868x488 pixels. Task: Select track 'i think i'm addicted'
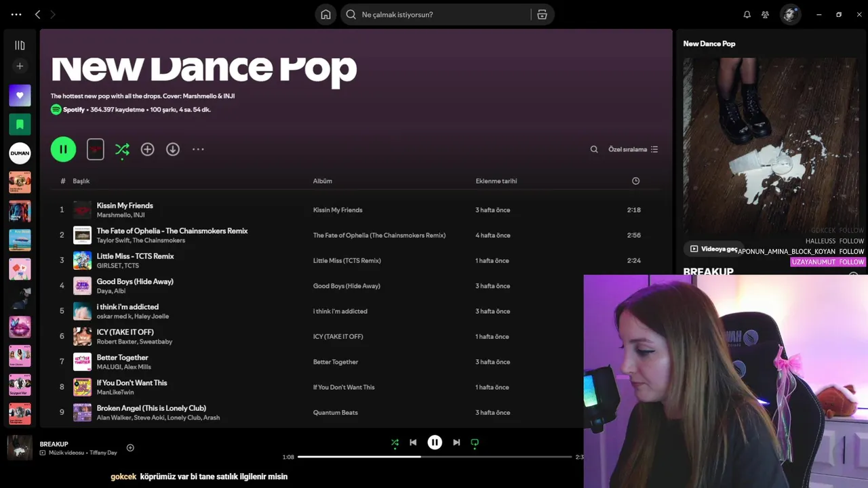127,307
